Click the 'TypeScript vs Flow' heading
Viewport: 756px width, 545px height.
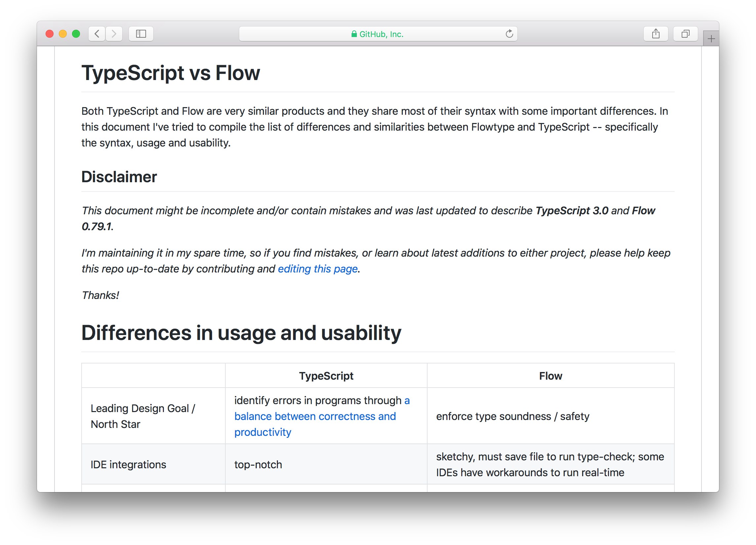click(171, 73)
